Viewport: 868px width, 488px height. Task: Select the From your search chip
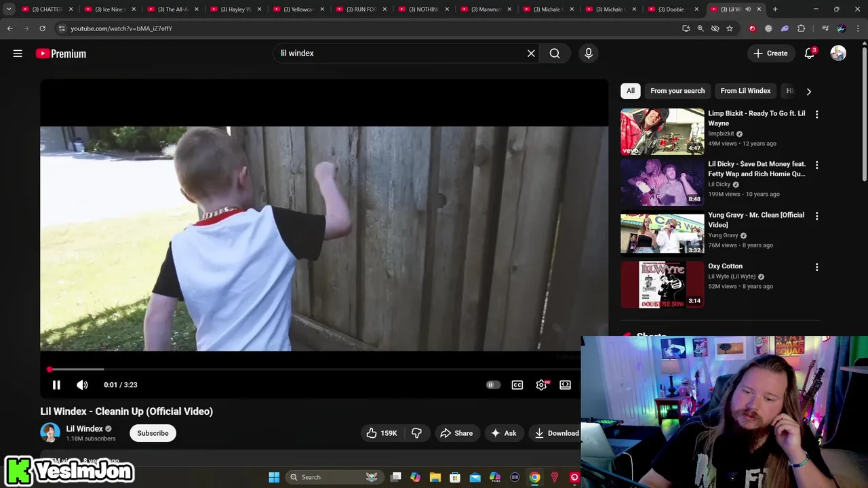point(677,91)
